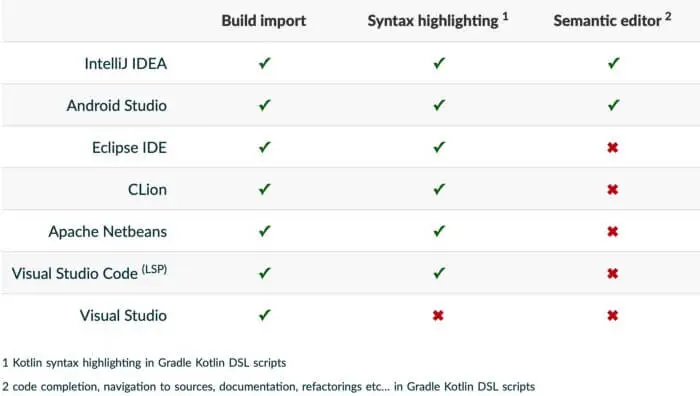Click Eclipse IDE Syntax highlighting checkmark
This screenshot has width=700, height=396.
click(439, 147)
